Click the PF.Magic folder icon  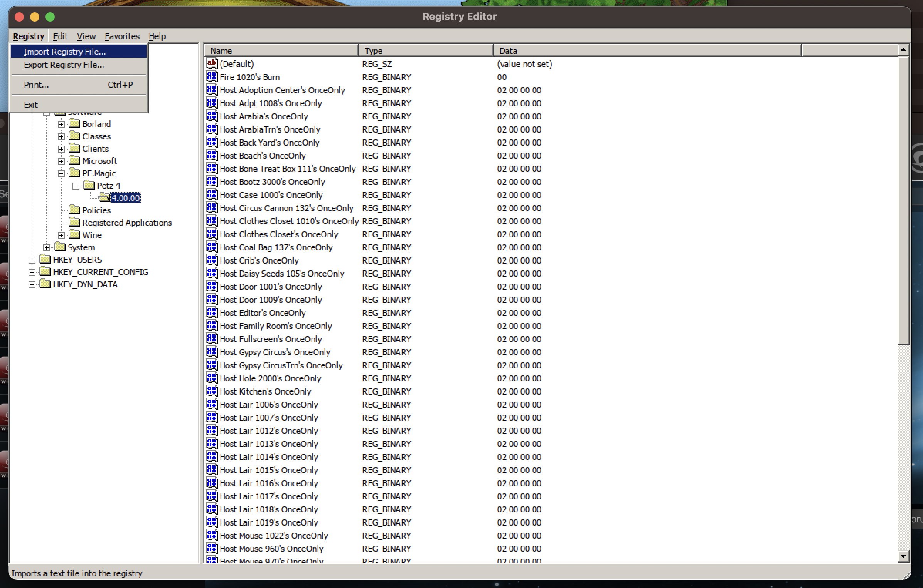pyautogui.click(x=74, y=173)
